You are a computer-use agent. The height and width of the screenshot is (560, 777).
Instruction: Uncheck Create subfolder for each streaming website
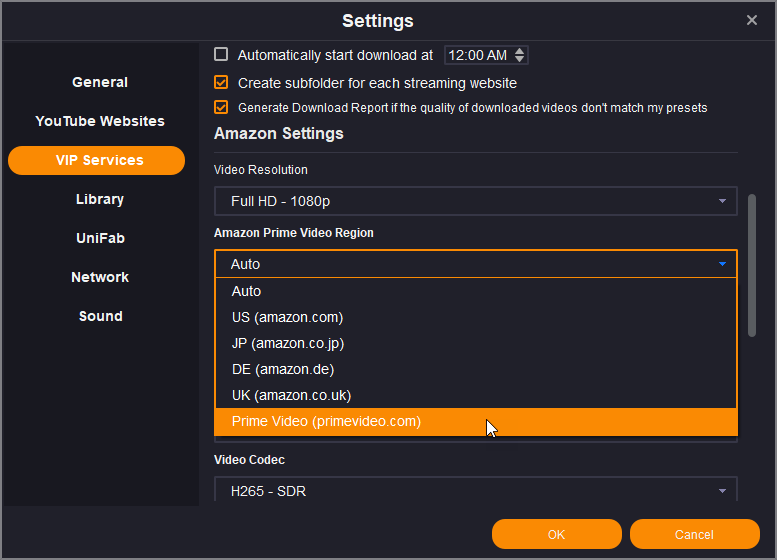(x=221, y=83)
